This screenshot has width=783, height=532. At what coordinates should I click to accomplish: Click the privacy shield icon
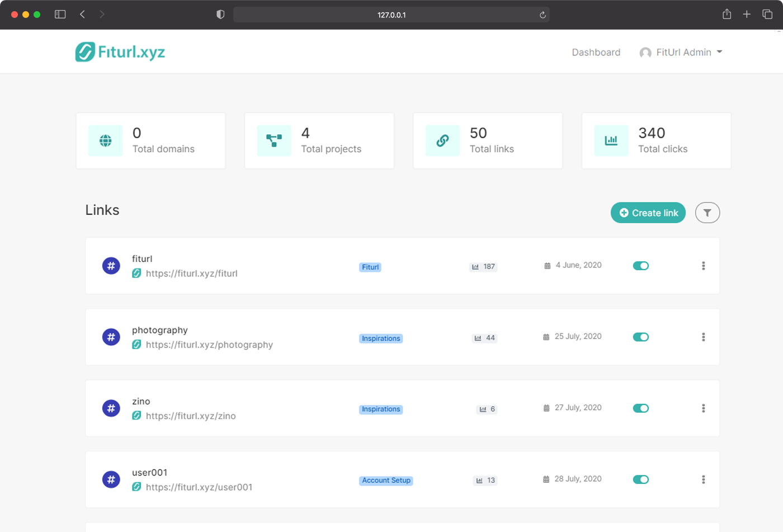point(220,15)
